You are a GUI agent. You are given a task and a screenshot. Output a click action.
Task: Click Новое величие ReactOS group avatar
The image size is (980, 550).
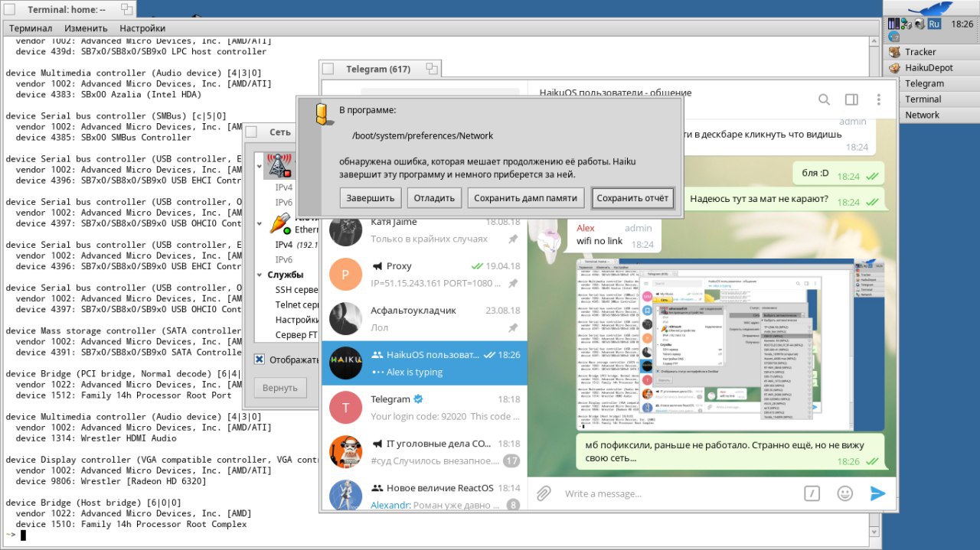pyautogui.click(x=345, y=494)
